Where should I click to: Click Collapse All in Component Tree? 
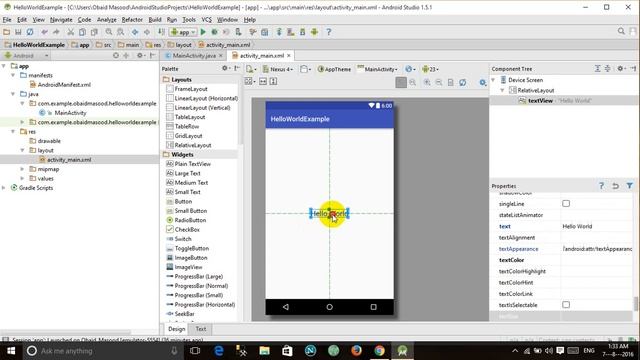[x=608, y=69]
